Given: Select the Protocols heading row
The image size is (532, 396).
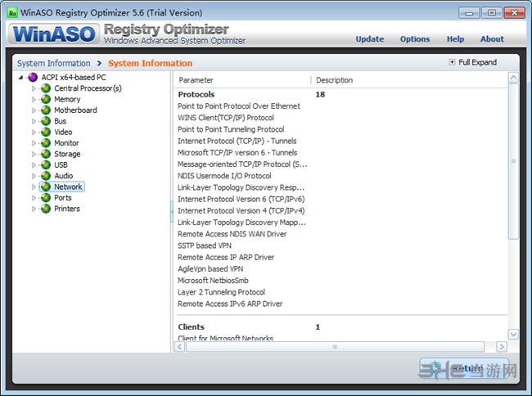Looking at the screenshot, I should [x=341, y=95].
